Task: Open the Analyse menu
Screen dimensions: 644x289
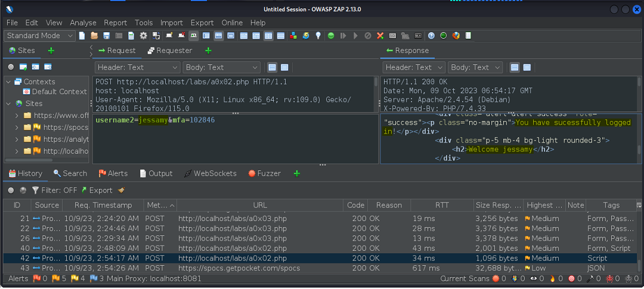Action: 83,23
